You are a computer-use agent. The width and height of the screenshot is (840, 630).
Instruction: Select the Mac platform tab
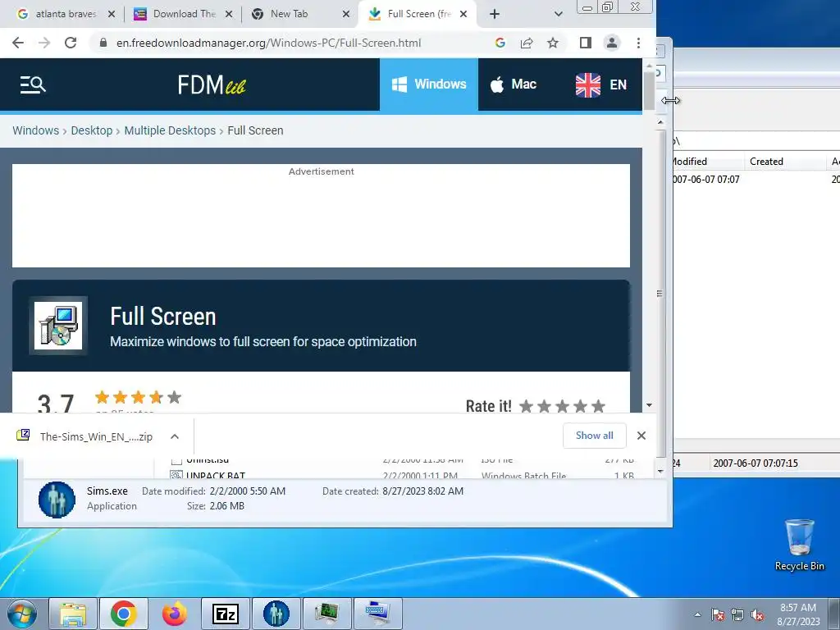point(514,84)
